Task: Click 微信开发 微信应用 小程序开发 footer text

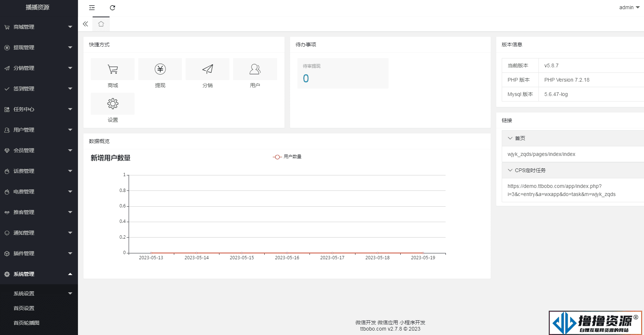Action: [x=390, y=322]
